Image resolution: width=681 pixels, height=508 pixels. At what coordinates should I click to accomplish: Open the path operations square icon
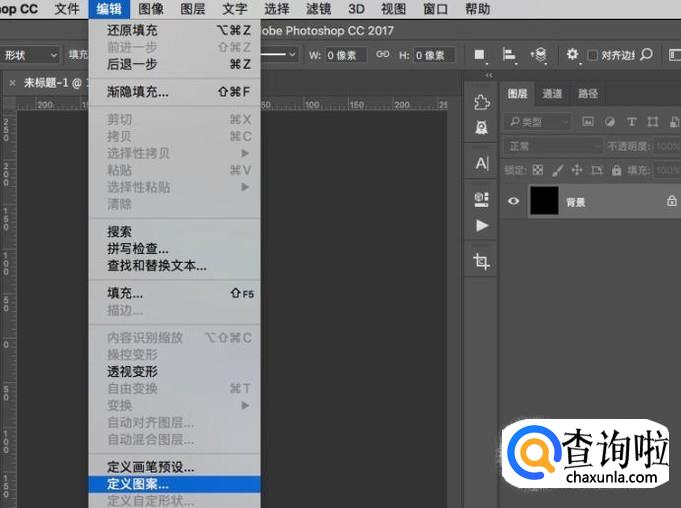click(x=479, y=55)
